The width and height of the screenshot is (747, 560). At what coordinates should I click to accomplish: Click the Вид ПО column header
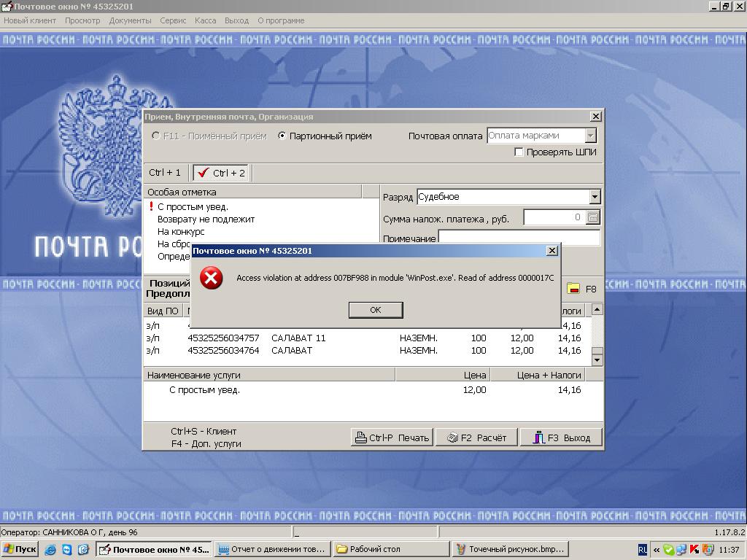[163, 311]
